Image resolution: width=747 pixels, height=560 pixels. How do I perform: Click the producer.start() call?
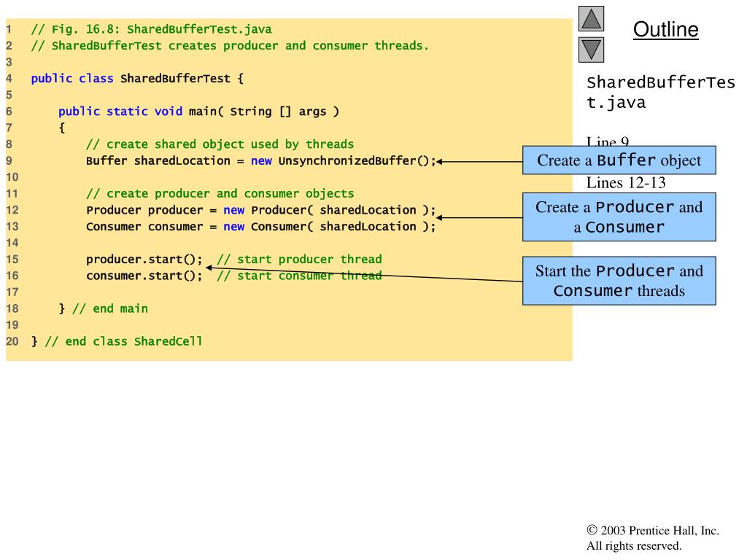(x=144, y=259)
